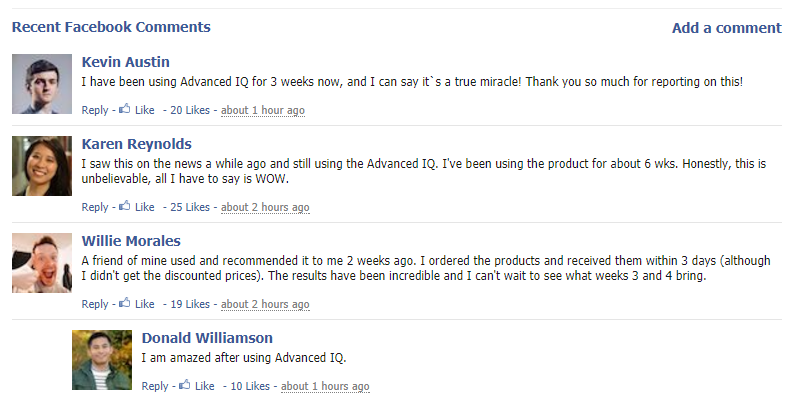Open Willie Morales' profile picture
Viewport: 803px width, 399px height.
tap(42, 263)
